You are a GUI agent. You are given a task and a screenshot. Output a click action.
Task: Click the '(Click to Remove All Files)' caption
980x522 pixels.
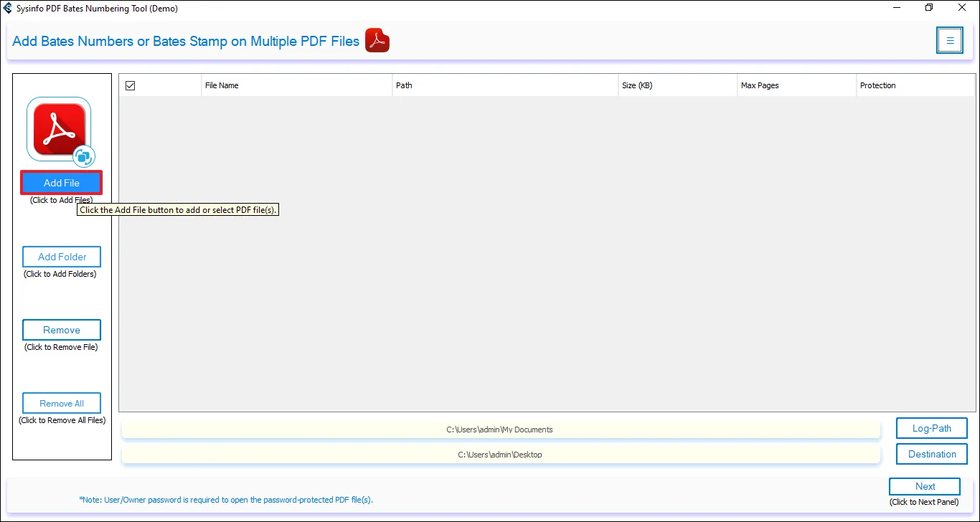pos(62,420)
